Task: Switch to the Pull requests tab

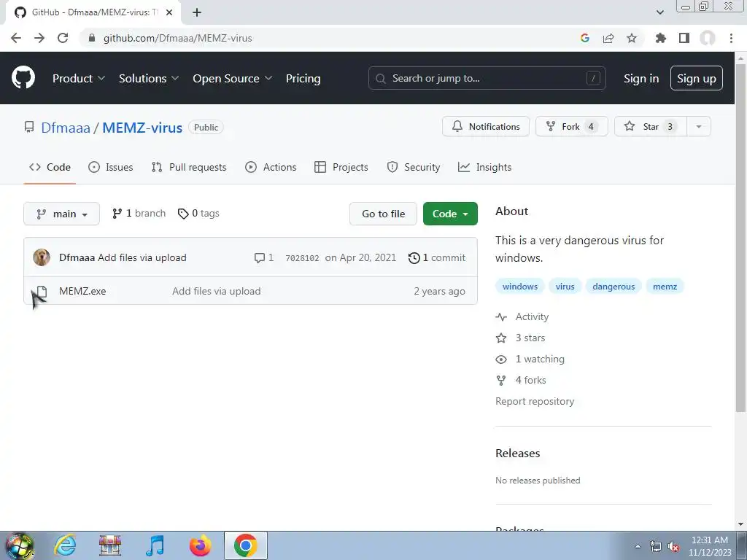Action: [189, 167]
